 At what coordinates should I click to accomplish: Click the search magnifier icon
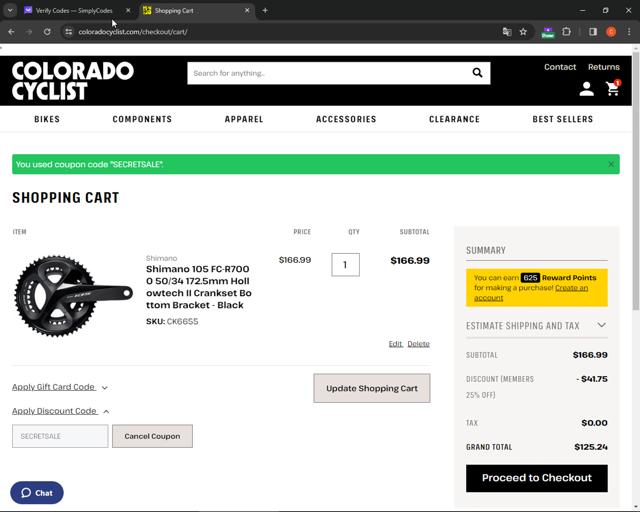(x=477, y=73)
